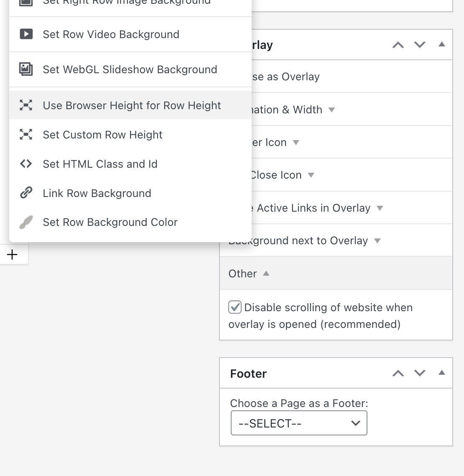Click the down chevron in the Footer panel header
The width and height of the screenshot is (464, 476).
[420, 373]
